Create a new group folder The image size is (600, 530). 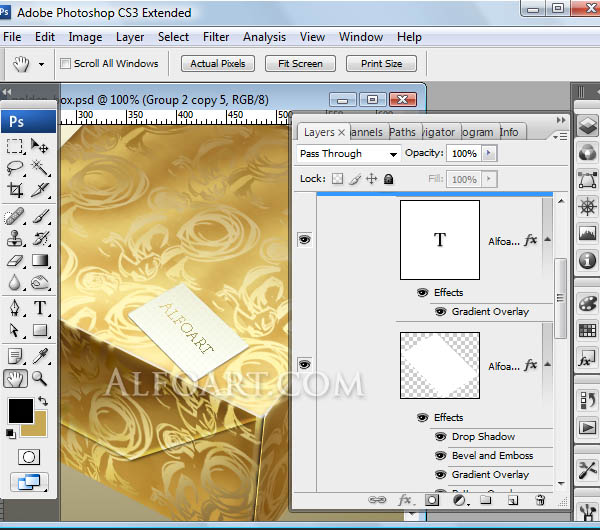(486, 500)
